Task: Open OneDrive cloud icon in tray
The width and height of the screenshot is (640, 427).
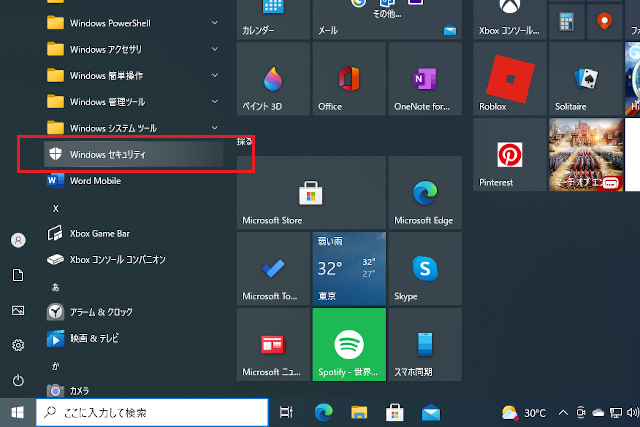Action: [598, 413]
